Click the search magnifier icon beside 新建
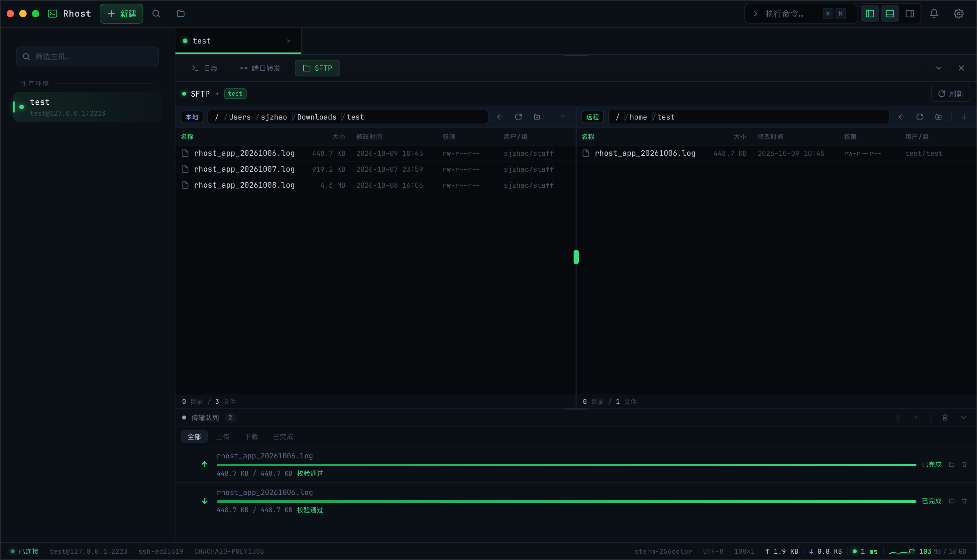The width and height of the screenshot is (977, 560). point(156,14)
